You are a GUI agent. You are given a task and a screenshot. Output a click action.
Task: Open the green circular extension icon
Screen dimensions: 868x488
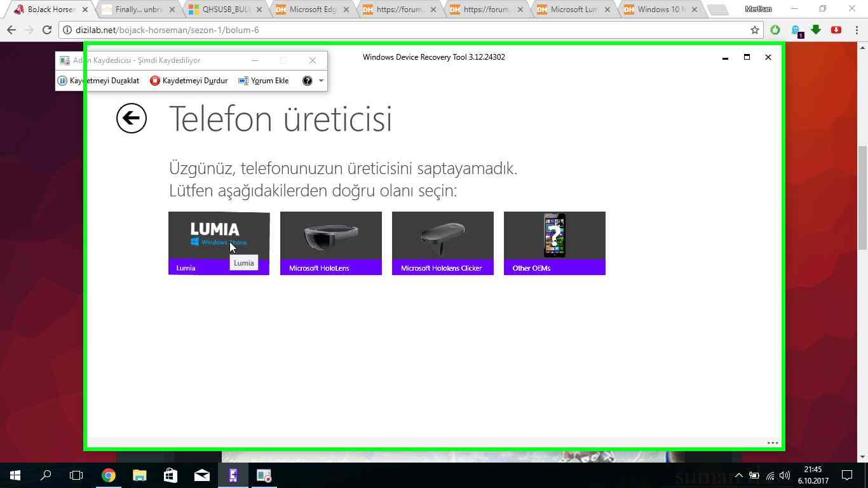[x=775, y=30]
